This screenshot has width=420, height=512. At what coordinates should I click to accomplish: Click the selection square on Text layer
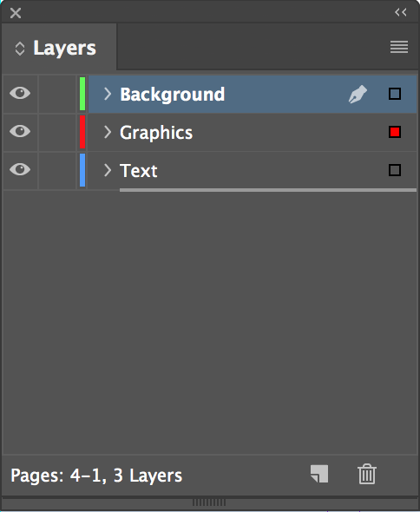click(x=395, y=170)
